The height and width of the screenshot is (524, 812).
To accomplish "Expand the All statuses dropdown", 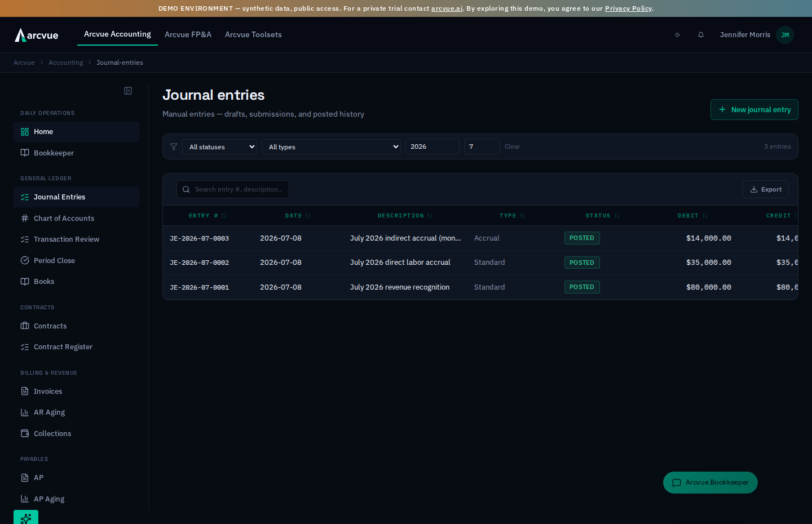I will coord(219,147).
